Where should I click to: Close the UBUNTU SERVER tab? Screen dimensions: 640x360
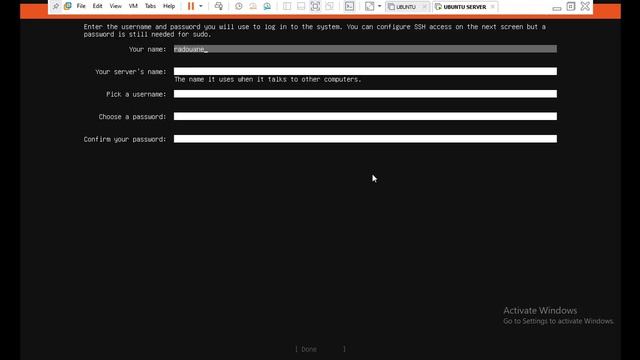point(493,7)
